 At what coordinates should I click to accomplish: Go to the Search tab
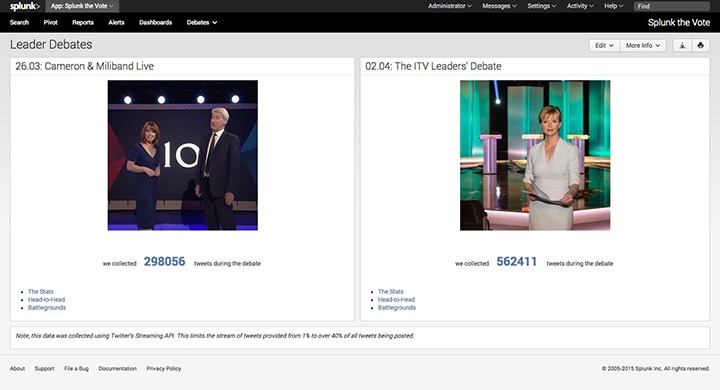click(19, 23)
